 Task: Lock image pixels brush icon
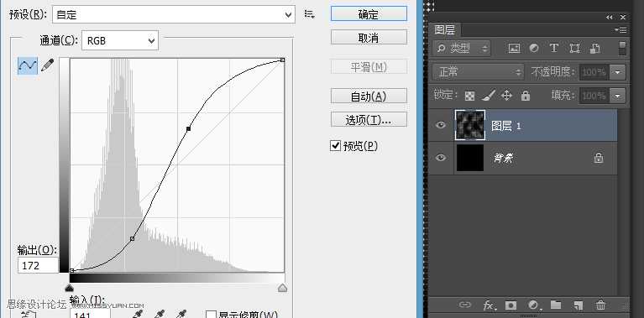488,96
